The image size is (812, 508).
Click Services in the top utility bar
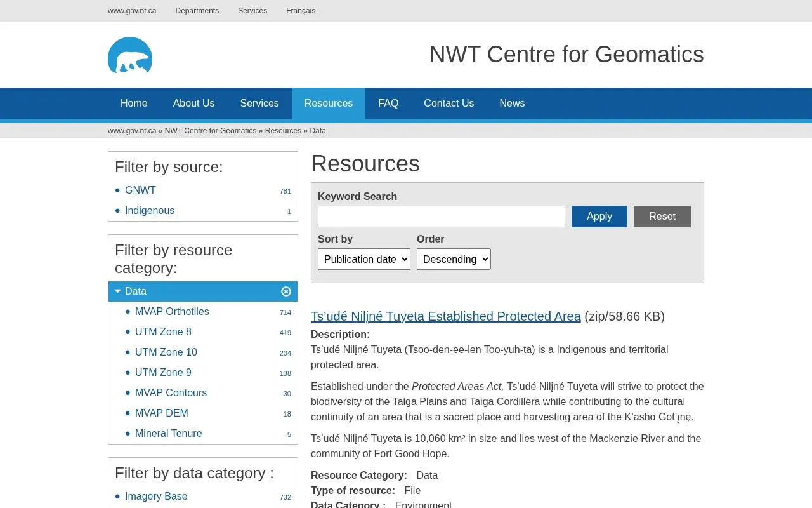[252, 11]
